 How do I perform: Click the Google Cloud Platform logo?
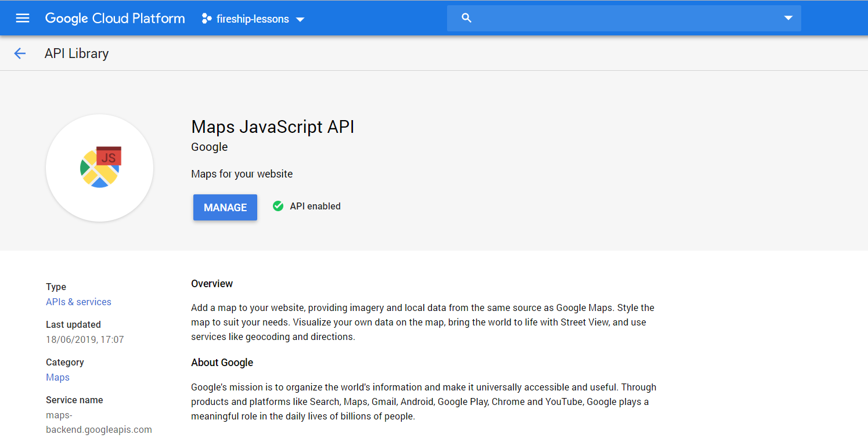click(x=114, y=18)
